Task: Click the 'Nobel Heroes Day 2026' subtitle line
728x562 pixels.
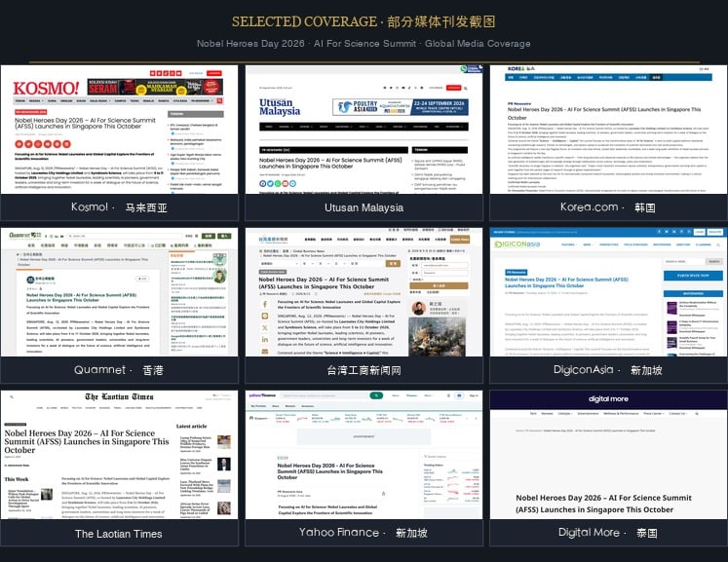Action: pyautogui.click(x=364, y=44)
